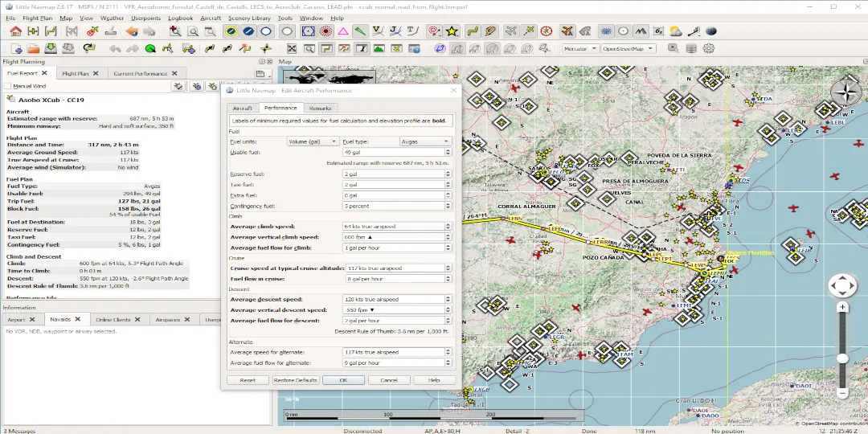
Task: Click the undo arrow in flight plan toolbar
Action: click(x=115, y=48)
